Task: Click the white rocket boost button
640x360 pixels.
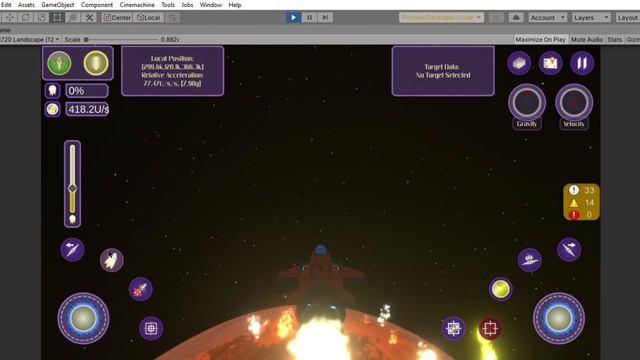Action: click(x=112, y=260)
